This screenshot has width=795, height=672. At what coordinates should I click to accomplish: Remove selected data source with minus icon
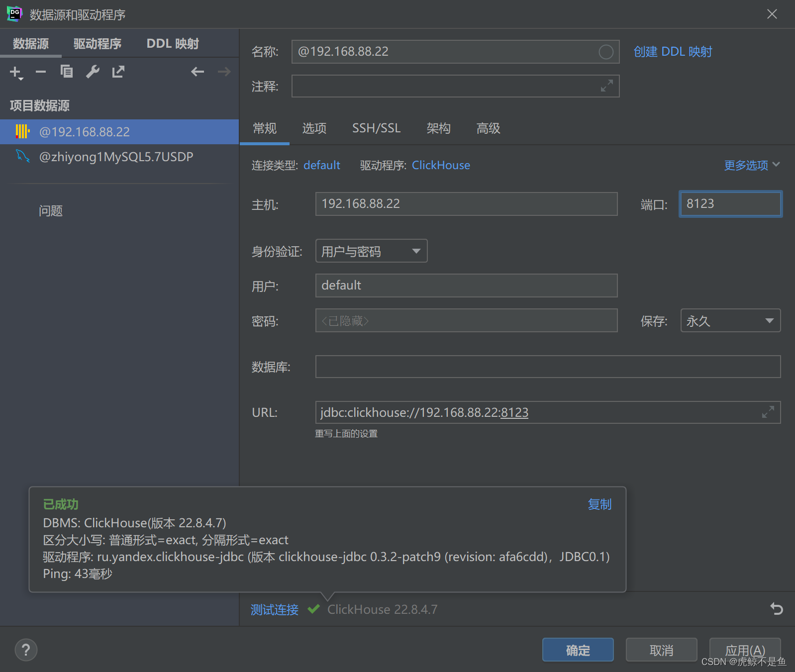point(41,72)
